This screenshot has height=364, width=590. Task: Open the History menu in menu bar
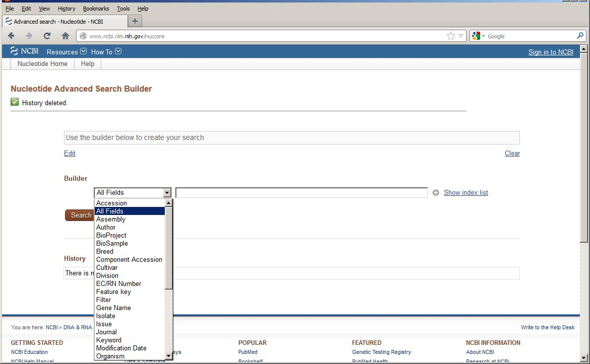click(x=67, y=9)
